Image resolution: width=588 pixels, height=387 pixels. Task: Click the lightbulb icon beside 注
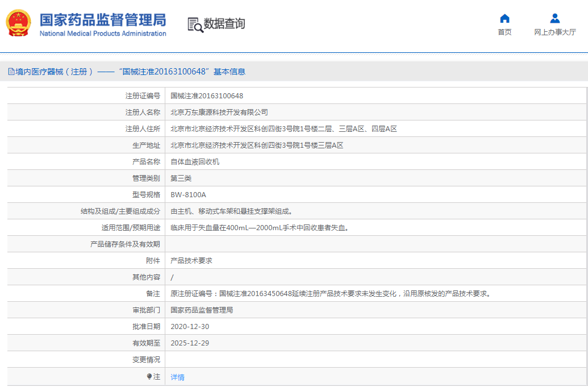coord(149,377)
